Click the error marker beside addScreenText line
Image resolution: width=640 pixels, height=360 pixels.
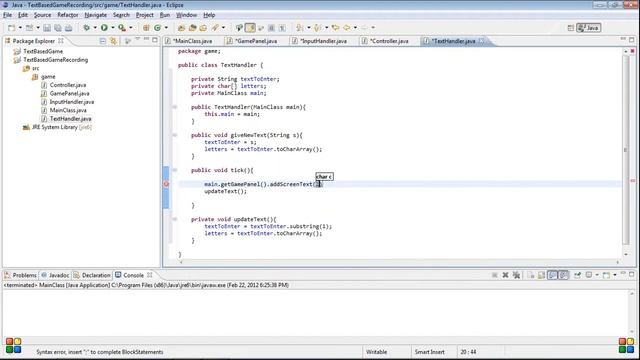[x=166, y=184]
